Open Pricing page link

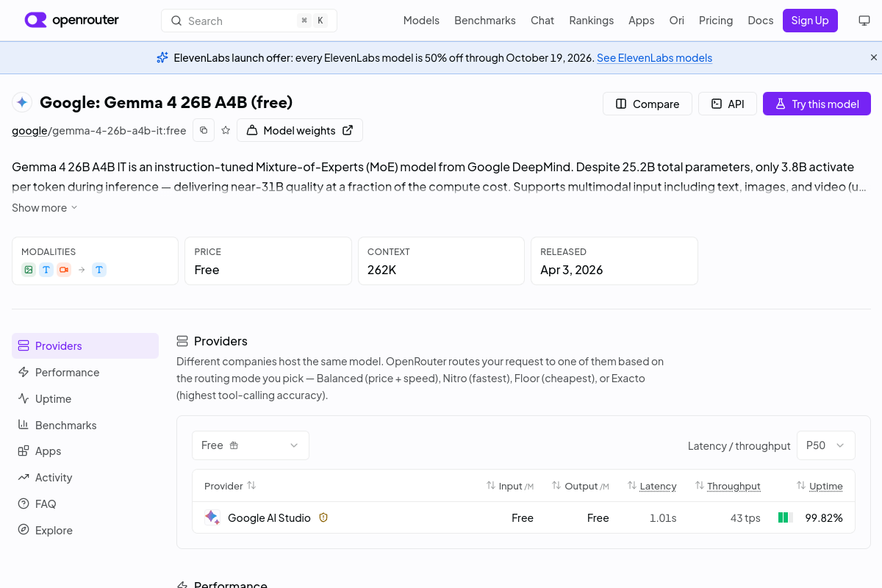tap(716, 21)
